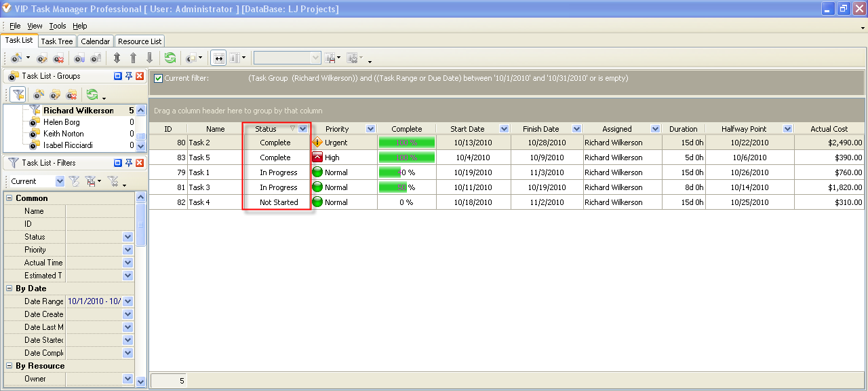Uncheck the Current filter checkbox

click(158, 78)
